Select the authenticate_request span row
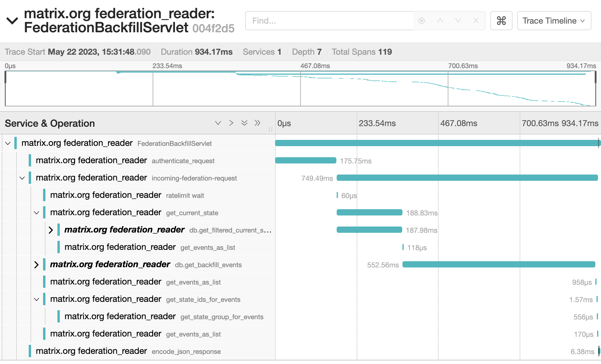 120,160
